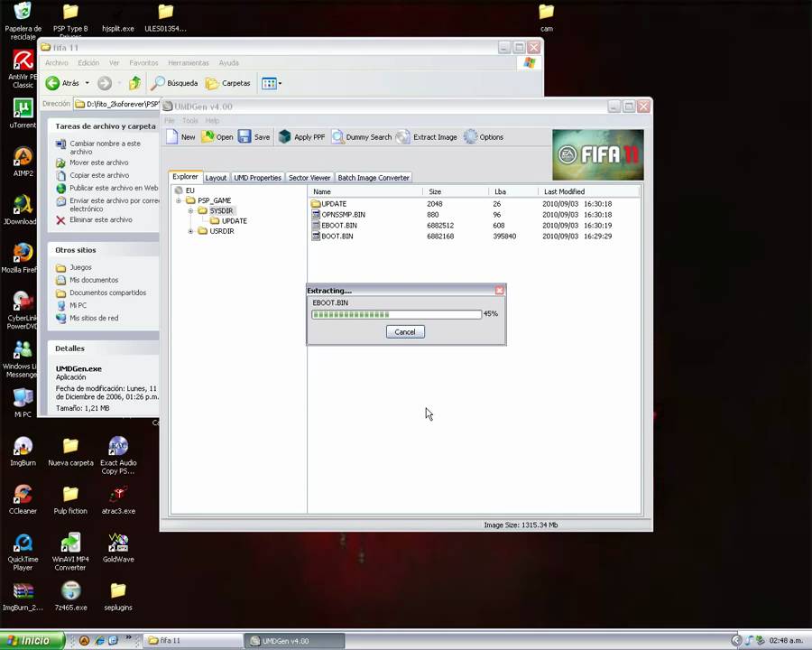This screenshot has width=812, height=650.
Task: Select EBOOT.BIN in the file list
Action: click(x=334, y=226)
